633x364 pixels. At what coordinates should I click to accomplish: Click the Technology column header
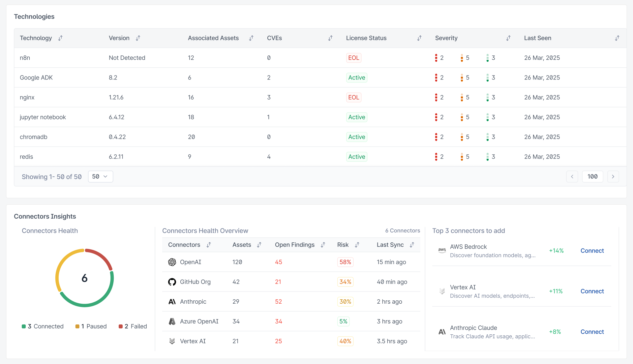pos(36,38)
